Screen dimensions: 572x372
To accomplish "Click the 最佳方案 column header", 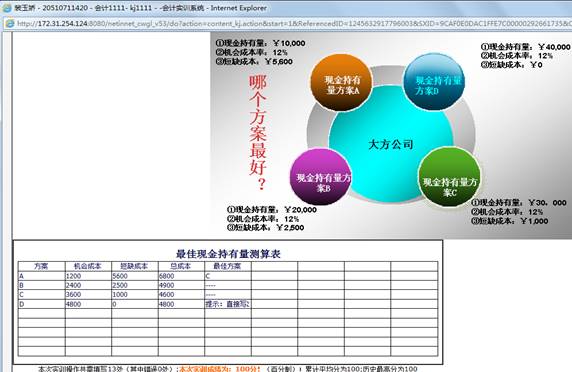I will pos(227,266).
